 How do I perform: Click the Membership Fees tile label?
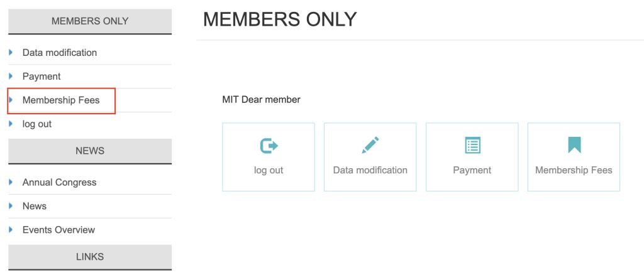(x=574, y=170)
